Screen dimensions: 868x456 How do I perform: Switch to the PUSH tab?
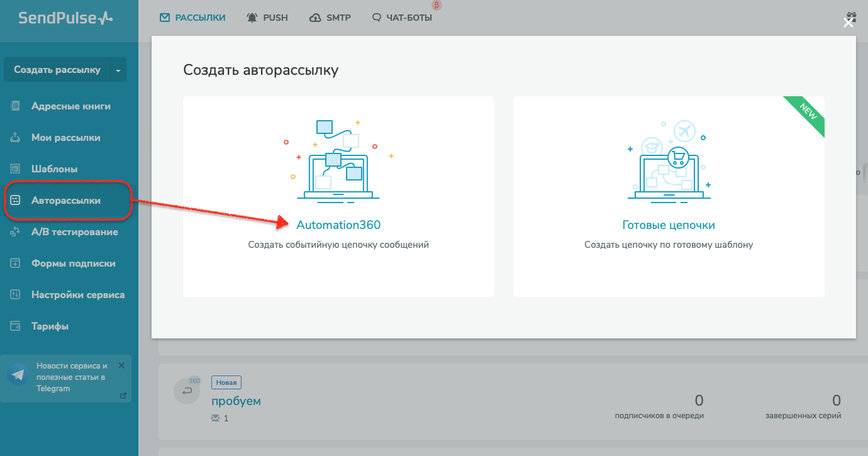point(275,18)
